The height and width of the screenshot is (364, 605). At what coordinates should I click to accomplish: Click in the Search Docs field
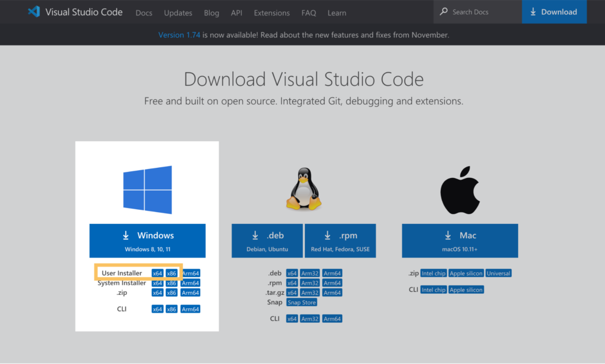(x=477, y=12)
